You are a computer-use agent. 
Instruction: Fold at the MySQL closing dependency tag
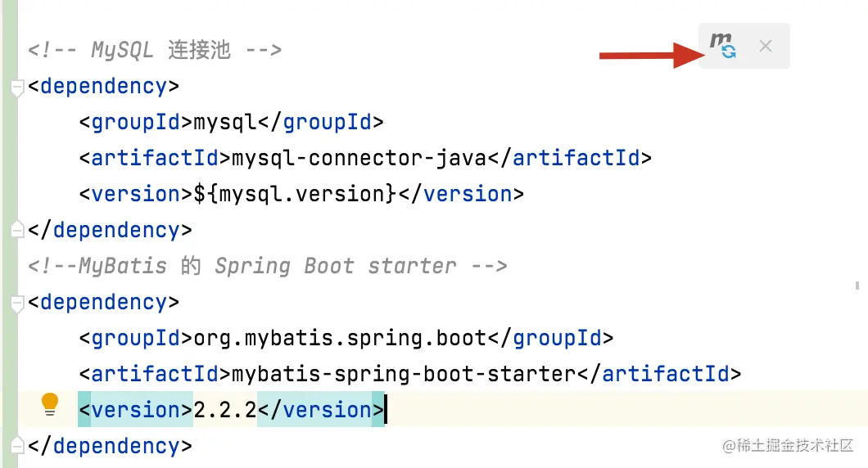click(x=18, y=229)
